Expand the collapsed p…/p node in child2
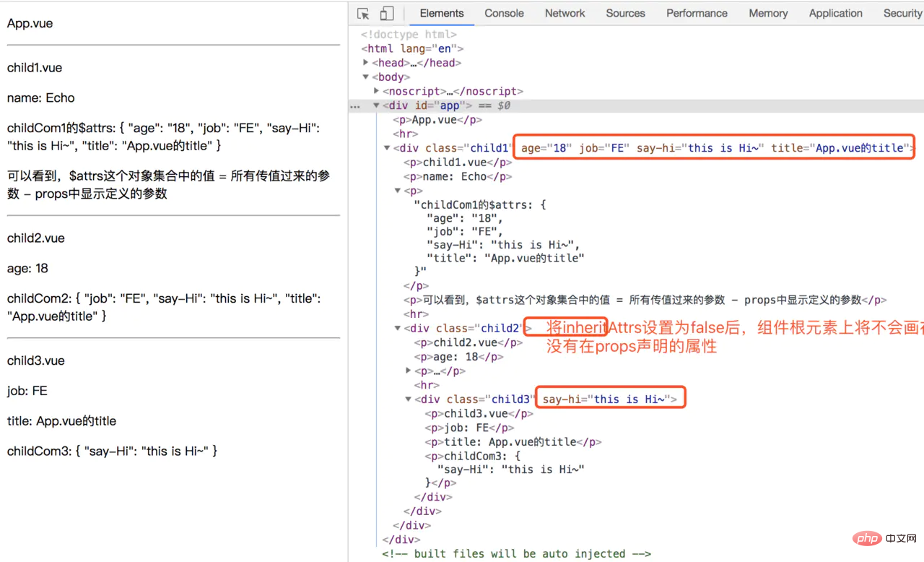The image size is (924, 562). point(409,371)
